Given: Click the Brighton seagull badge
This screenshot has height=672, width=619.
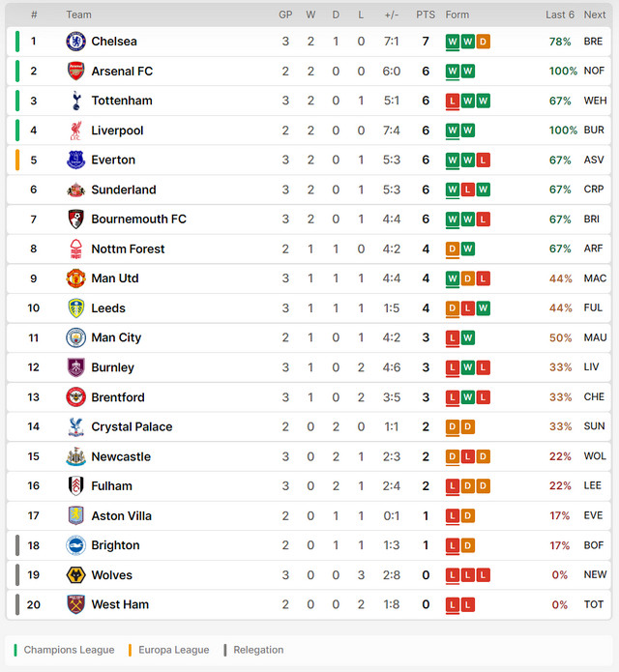Looking at the screenshot, I should (x=75, y=545).
